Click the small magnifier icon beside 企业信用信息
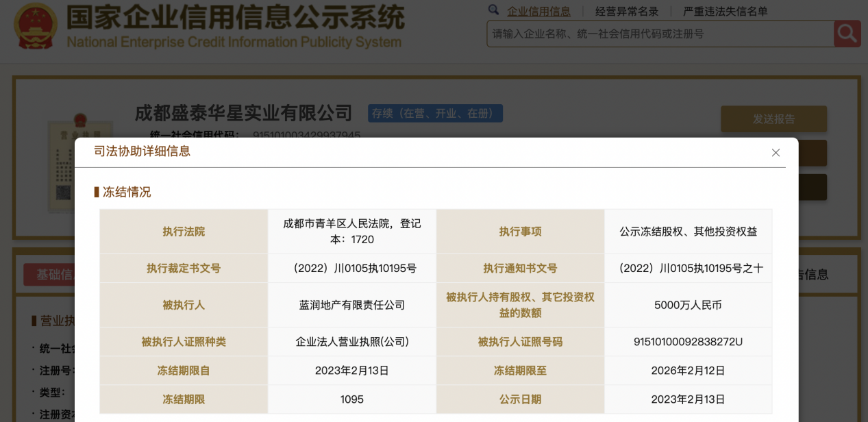The height and width of the screenshot is (422, 868). click(493, 10)
